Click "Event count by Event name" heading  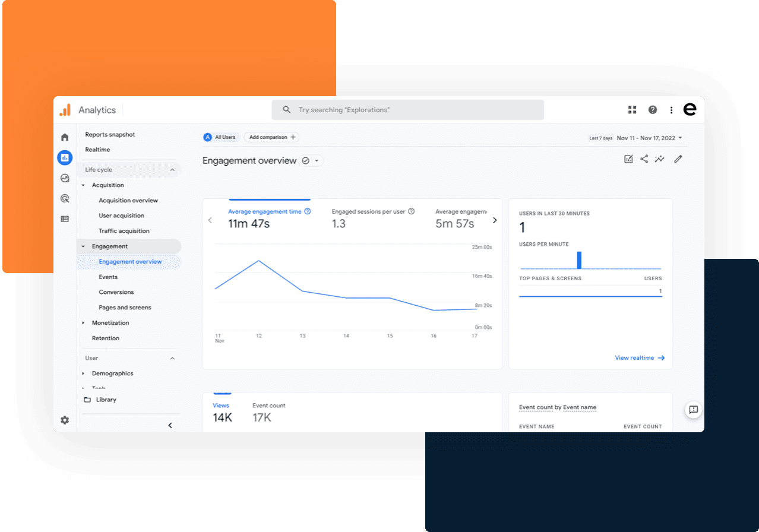[x=558, y=407]
